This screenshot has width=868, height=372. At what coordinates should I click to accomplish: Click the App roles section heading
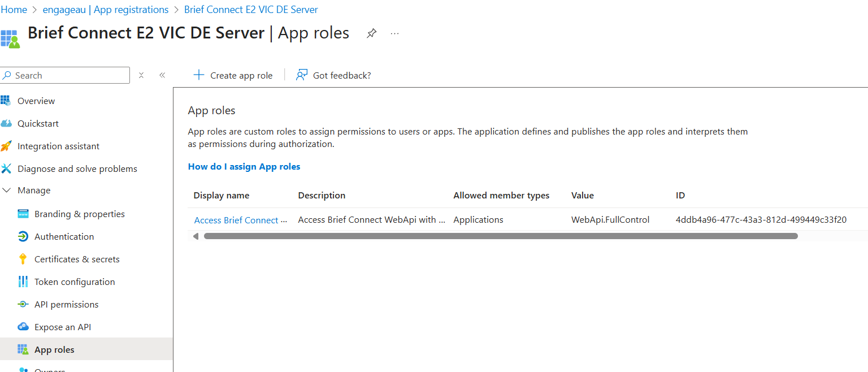[211, 110]
